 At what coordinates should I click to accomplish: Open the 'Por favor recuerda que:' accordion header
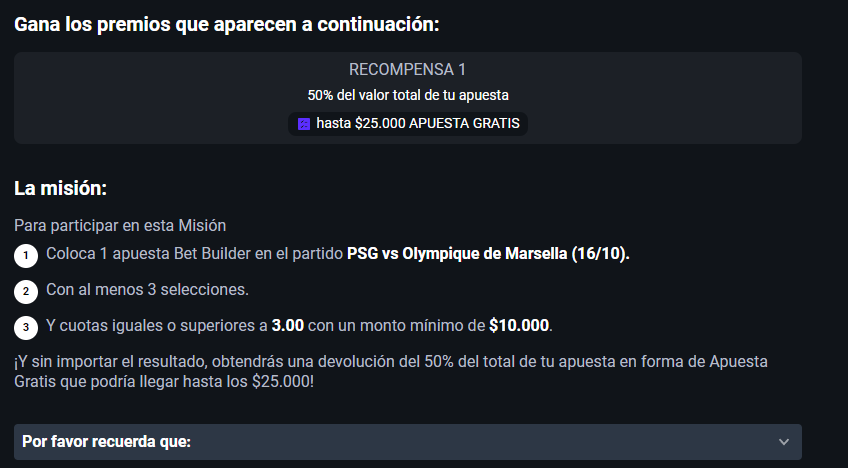click(x=408, y=442)
